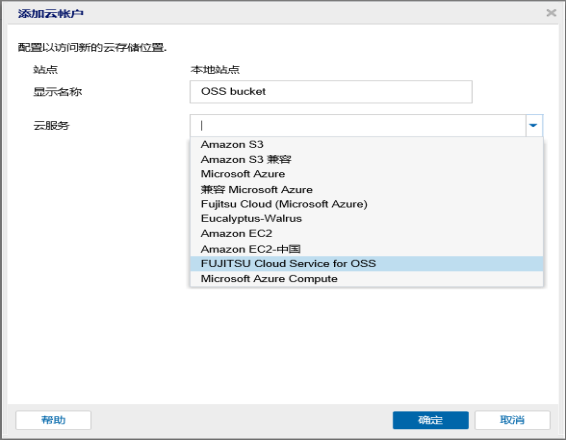Select Amazon EC2-中国 entry
The image size is (566, 440).
[366, 249]
